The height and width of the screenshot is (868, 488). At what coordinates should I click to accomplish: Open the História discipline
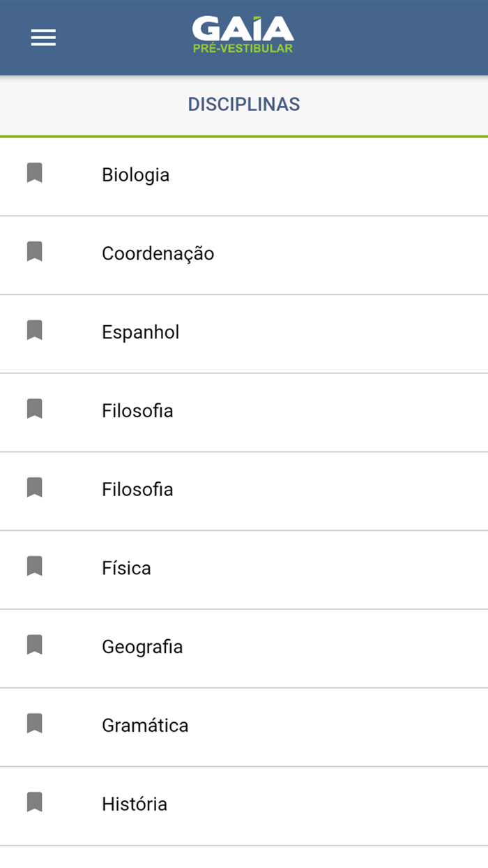tap(135, 804)
